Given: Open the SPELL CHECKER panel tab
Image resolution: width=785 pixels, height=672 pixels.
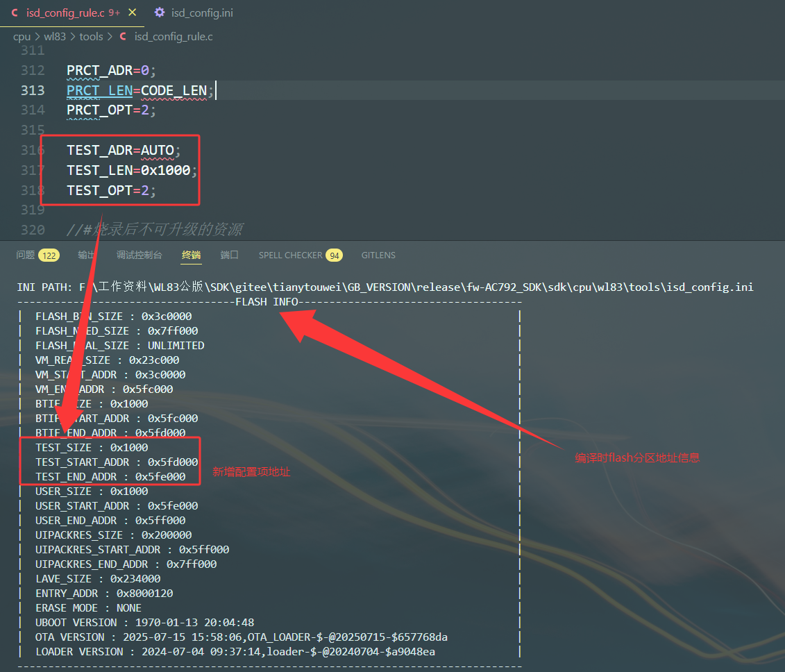Looking at the screenshot, I should tap(290, 255).
